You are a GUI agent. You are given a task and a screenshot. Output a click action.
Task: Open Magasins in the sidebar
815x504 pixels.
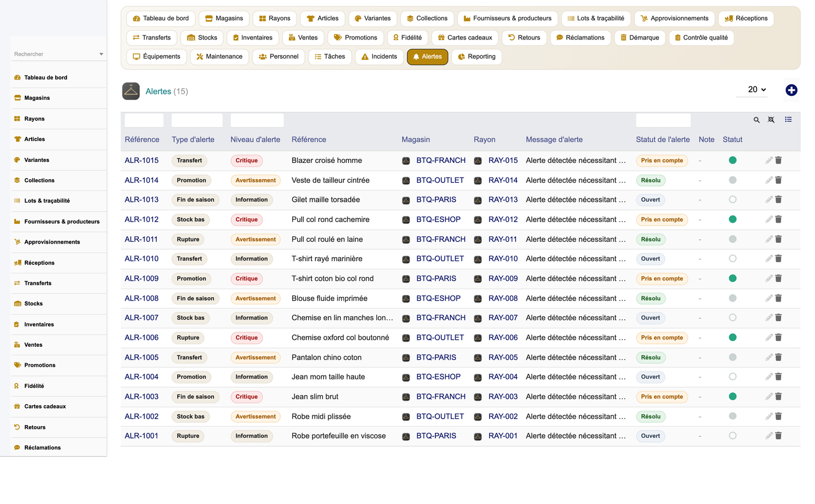point(37,98)
